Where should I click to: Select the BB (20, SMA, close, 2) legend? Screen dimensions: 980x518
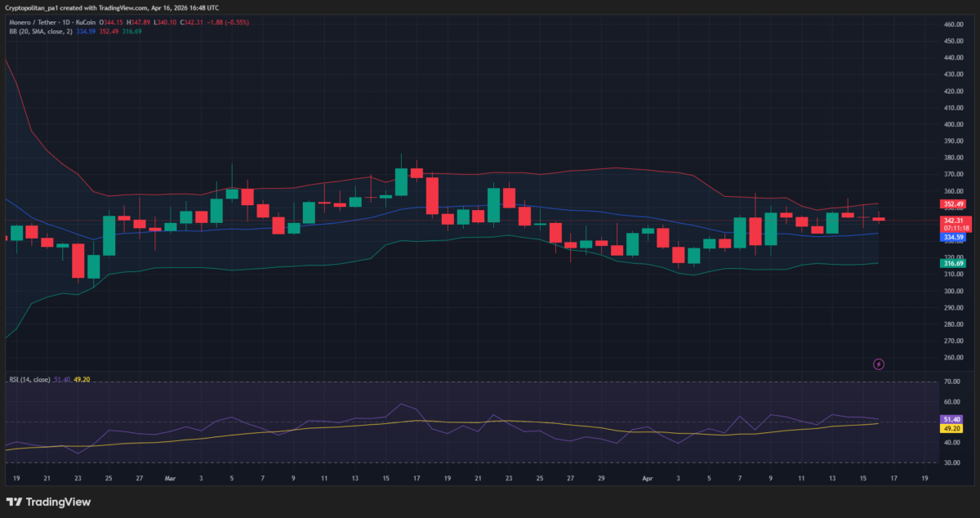click(41, 31)
